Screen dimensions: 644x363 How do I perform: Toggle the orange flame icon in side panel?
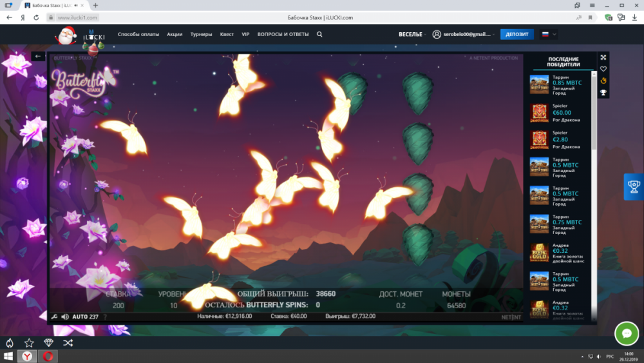[603, 81]
